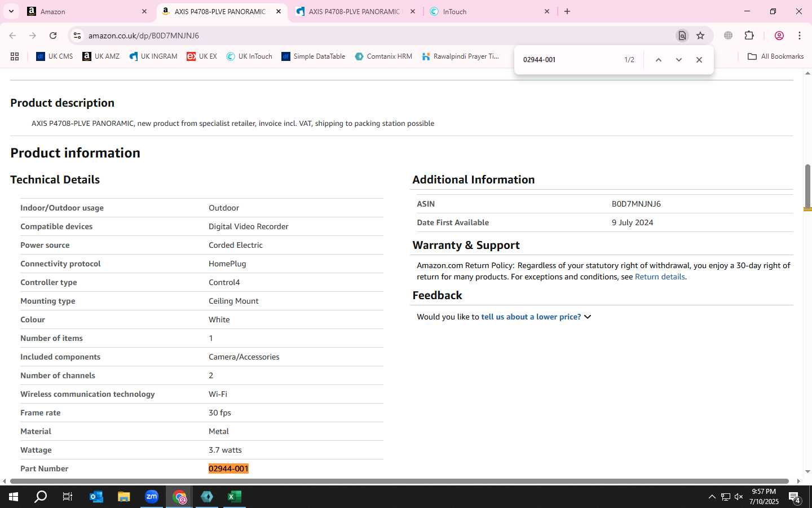This screenshot has width=812, height=508.
Task: Open File Explorer from the taskbar
Action: pyautogui.click(x=124, y=497)
